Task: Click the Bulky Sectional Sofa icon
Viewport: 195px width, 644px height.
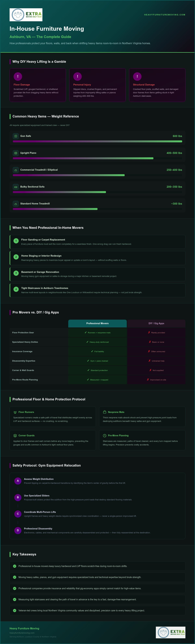Action: click(16, 187)
